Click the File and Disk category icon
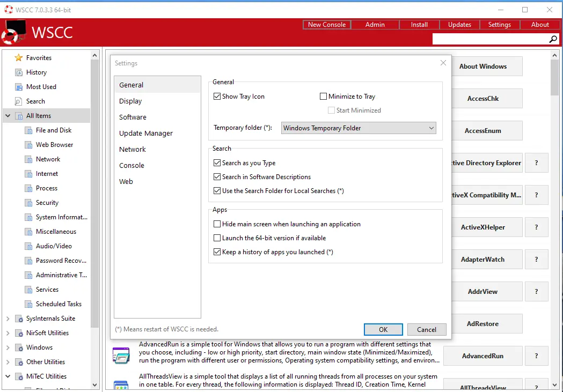 28,130
